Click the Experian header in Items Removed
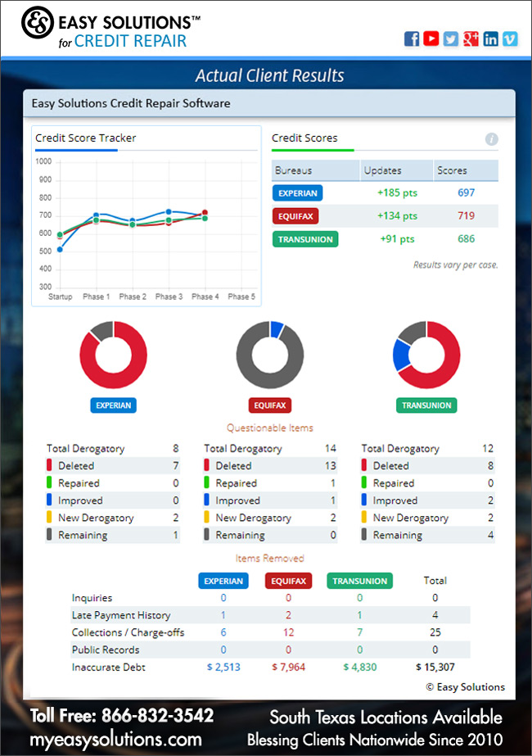Image resolution: width=532 pixels, height=756 pixels. (x=223, y=581)
